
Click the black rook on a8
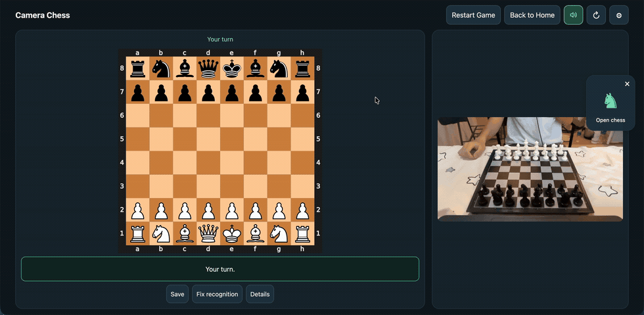point(137,68)
